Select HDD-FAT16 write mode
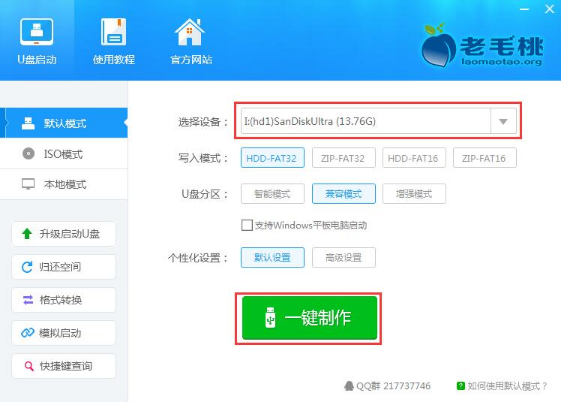Screen dimensions: 571x418 coord(414,158)
